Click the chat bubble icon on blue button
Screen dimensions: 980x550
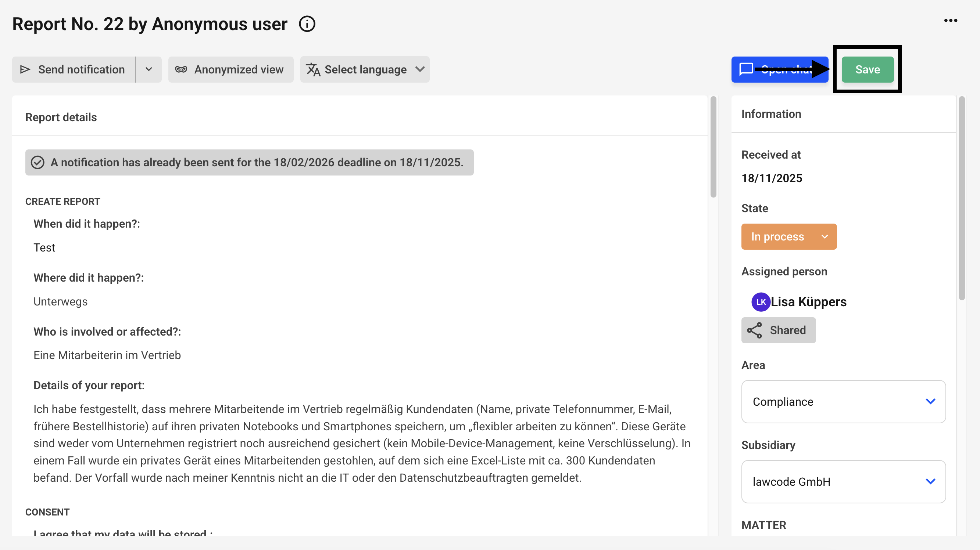[746, 69]
